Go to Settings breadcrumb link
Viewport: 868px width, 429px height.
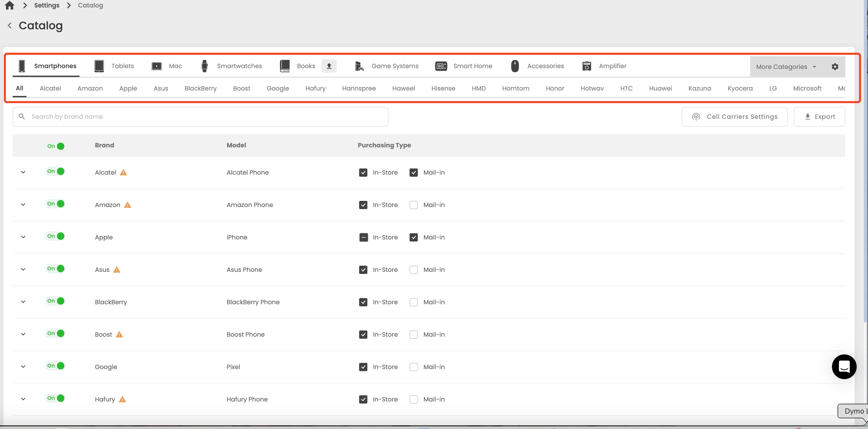click(47, 5)
